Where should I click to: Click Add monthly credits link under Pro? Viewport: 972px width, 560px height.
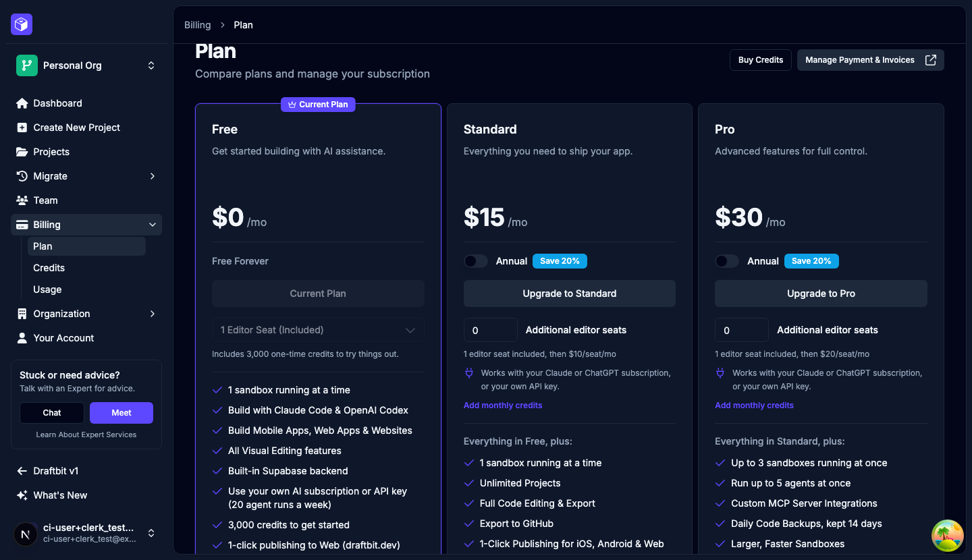[754, 405]
